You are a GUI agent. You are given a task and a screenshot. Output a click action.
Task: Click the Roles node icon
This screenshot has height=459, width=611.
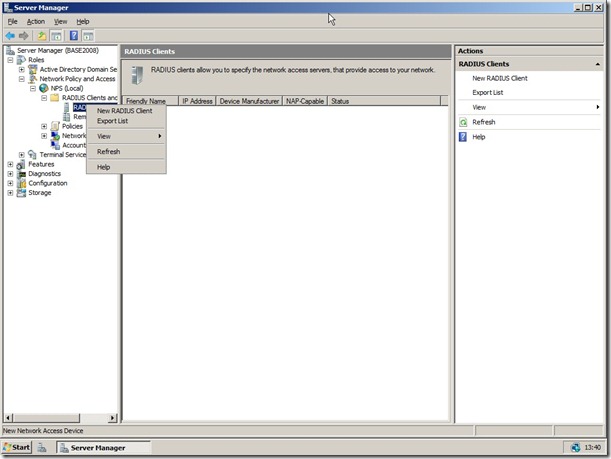point(21,60)
